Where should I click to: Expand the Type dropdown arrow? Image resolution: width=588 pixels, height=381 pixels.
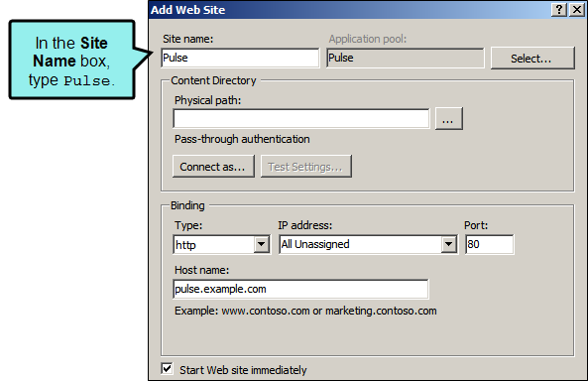coord(262,245)
